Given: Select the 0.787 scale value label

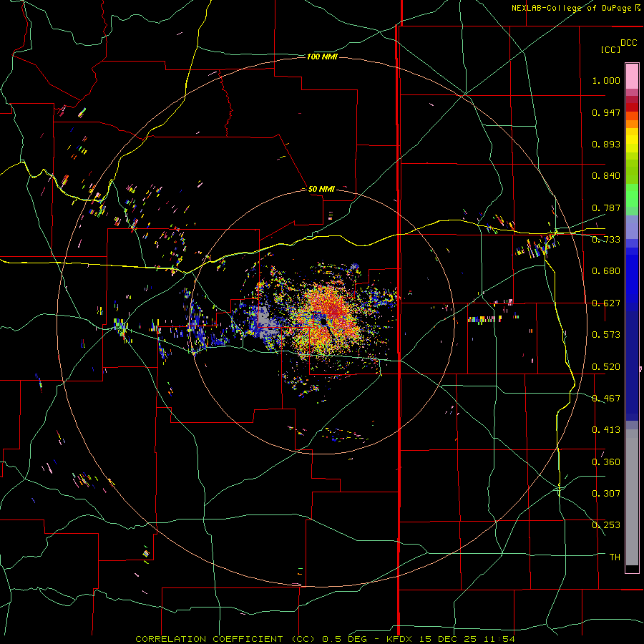Looking at the screenshot, I should pyautogui.click(x=606, y=208).
